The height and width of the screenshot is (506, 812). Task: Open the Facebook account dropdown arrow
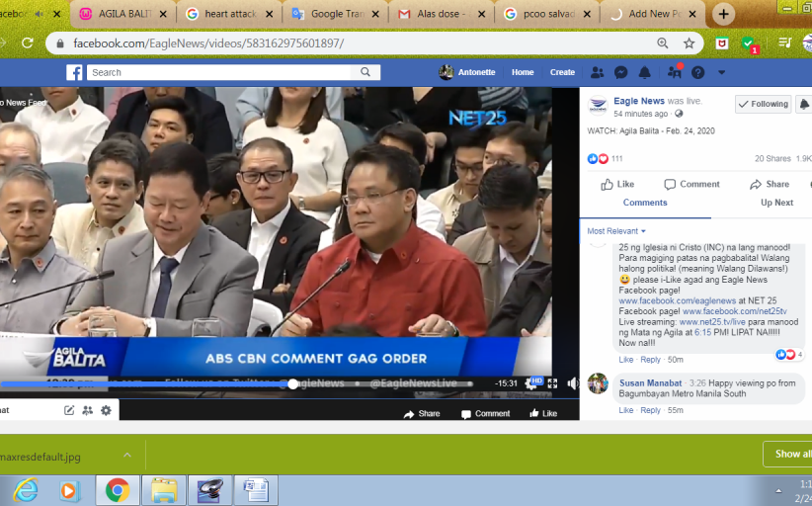point(721,72)
